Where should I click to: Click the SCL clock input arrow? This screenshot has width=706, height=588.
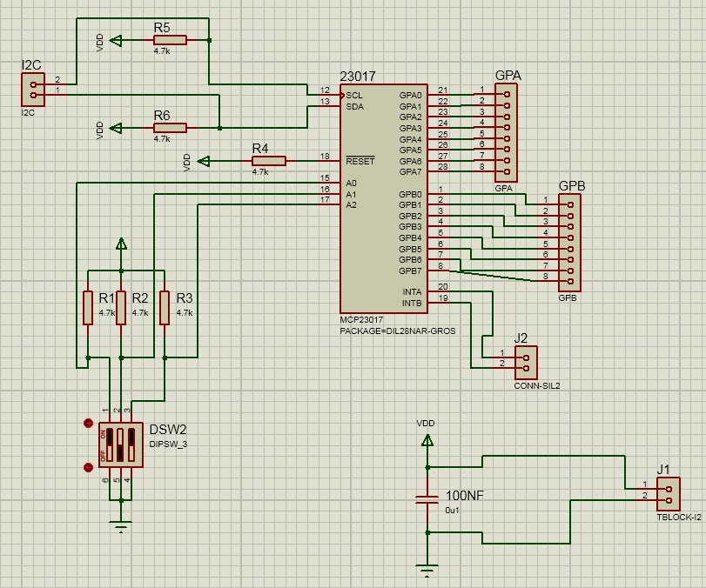[x=342, y=96]
